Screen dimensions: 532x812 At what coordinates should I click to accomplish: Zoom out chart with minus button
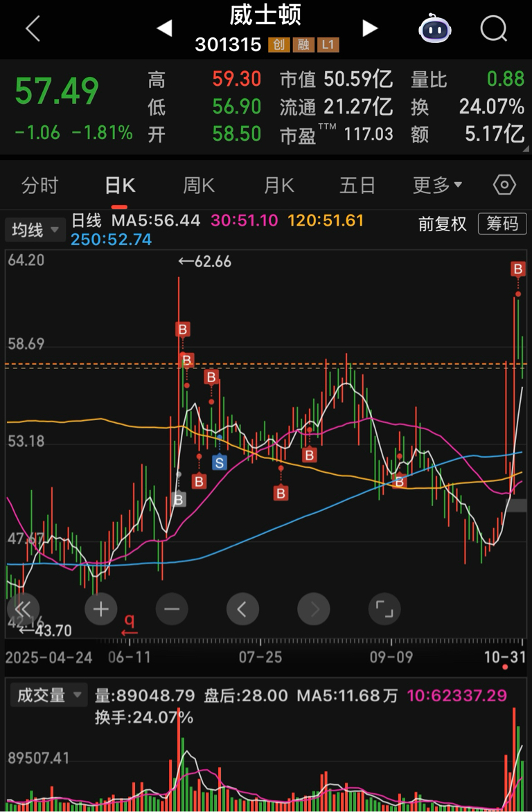(172, 609)
